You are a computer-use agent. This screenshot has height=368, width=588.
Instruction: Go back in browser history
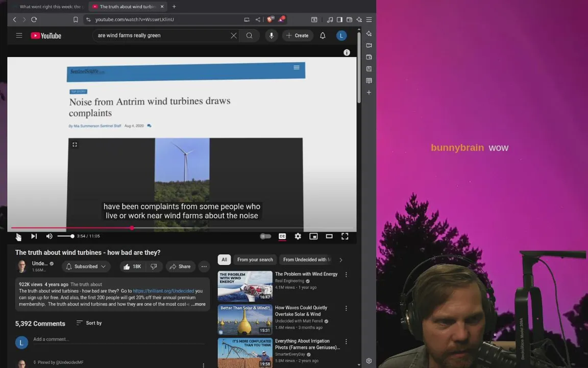15,19
